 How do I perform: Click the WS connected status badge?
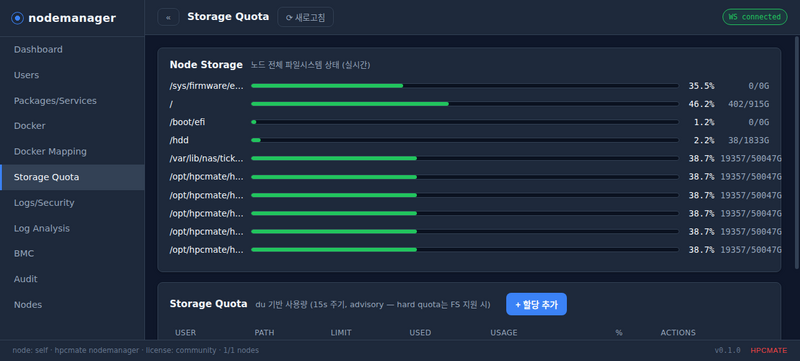tap(755, 17)
